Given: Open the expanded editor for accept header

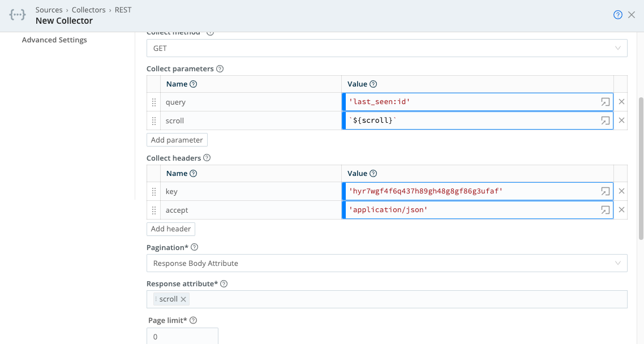Looking at the screenshot, I should pyautogui.click(x=604, y=209).
